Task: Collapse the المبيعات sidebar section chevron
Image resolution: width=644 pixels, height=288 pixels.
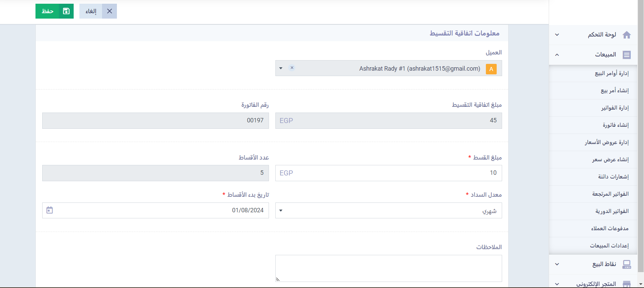Action: [557, 55]
